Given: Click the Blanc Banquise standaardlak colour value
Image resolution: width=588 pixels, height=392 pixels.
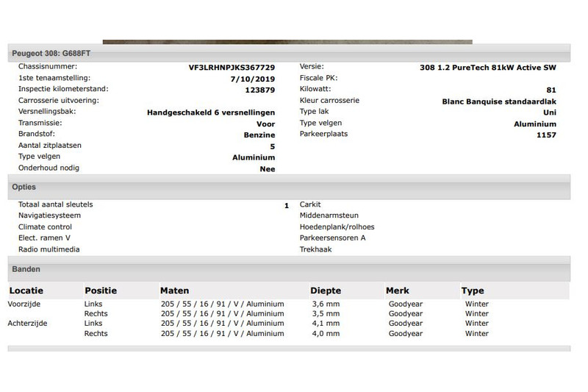Looking at the screenshot, I should pyautogui.click(x=499, y=101).
